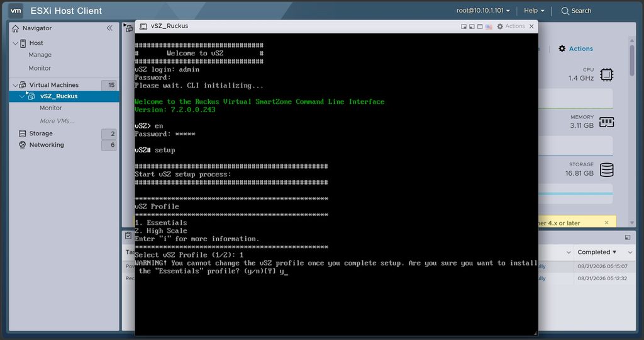Viewport: 644px width, 340px height.
Task: Click console Actions label
Action: pos(515,26)
